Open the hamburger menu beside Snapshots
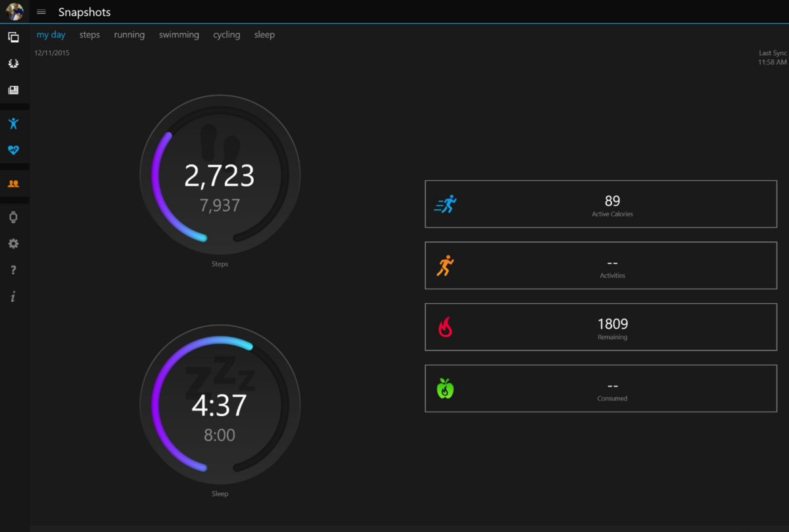The image size is (789, 532). coord(41,12)
